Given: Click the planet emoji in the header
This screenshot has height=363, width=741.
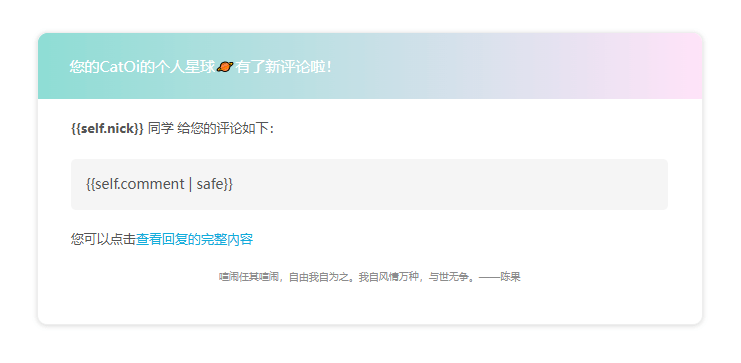Looking at the screenshot, I should coord(225,67).
